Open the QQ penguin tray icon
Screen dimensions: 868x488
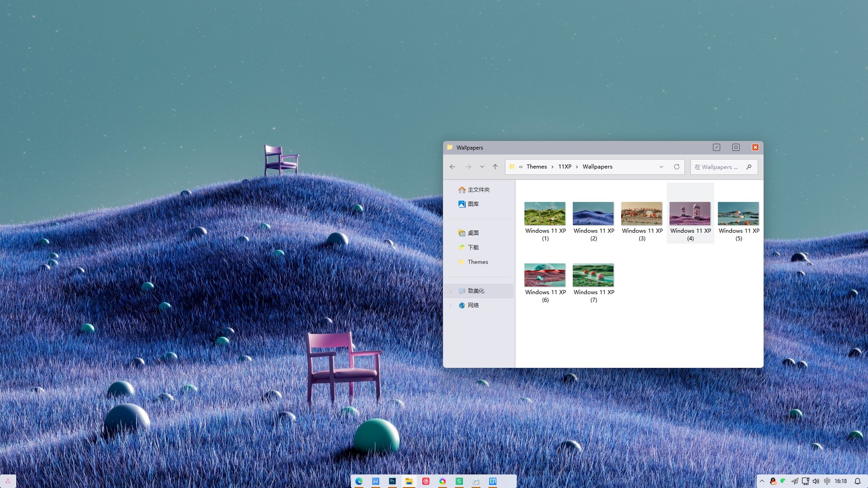click(773, 481)
